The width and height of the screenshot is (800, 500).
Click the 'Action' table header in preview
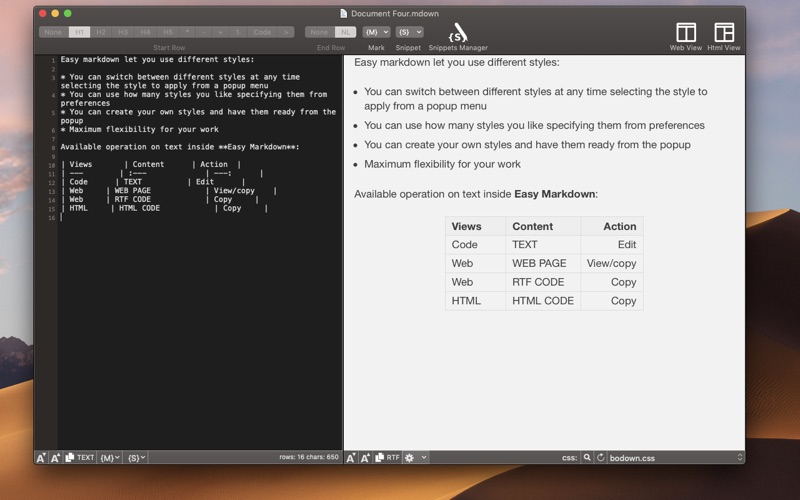[619, 227]
